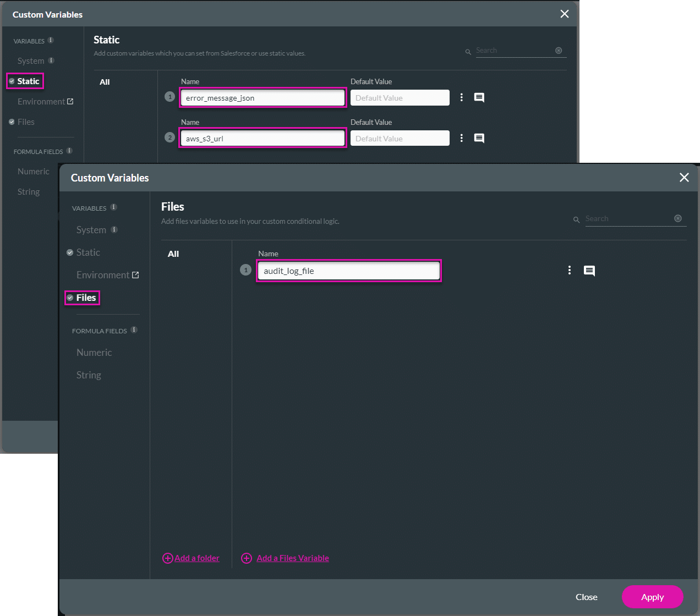Open Numeric formula fields section
Image resolution: width=700 pixels, height=616 pixels.
point(94,353)
